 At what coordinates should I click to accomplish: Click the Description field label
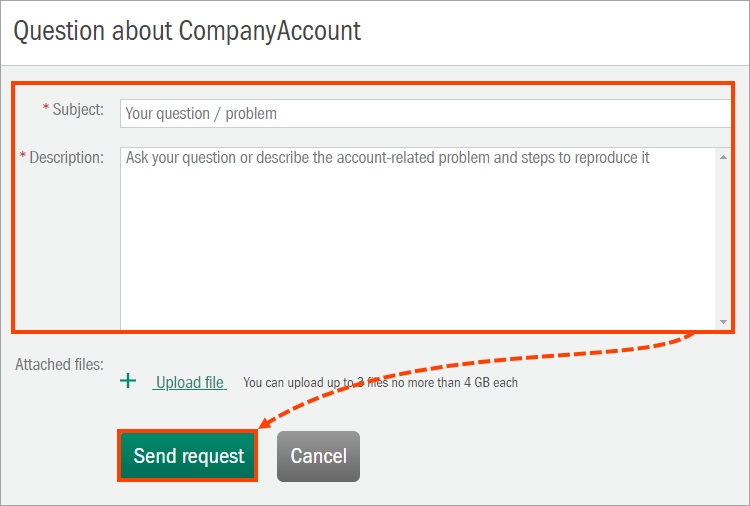[x=67, y=157]
